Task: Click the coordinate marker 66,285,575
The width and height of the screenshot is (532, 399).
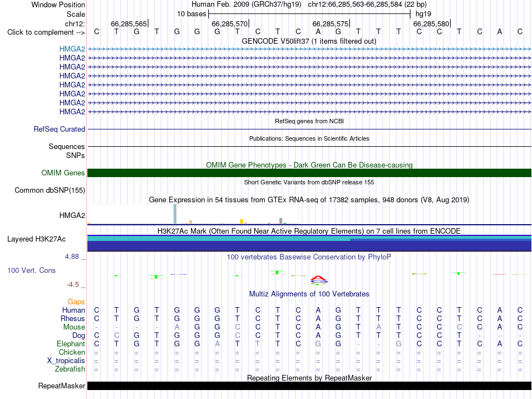Action: pyautogui.click(x=330, y=24)
